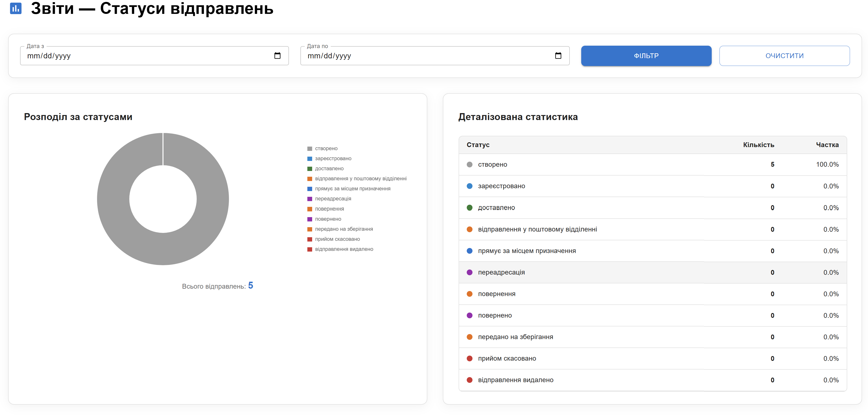
Task: Click the 'прямує за місцем призначення' table row text
Action: click(527, 251)
